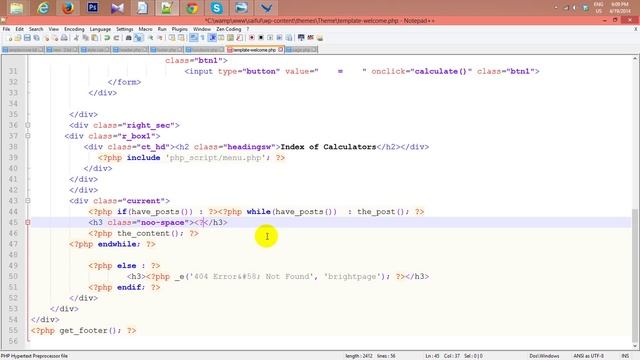Image resolution: width=640 pixels, height=360 pixels.
Task: Open Find dialog via binoculars icon
Action: pos(128,38)
